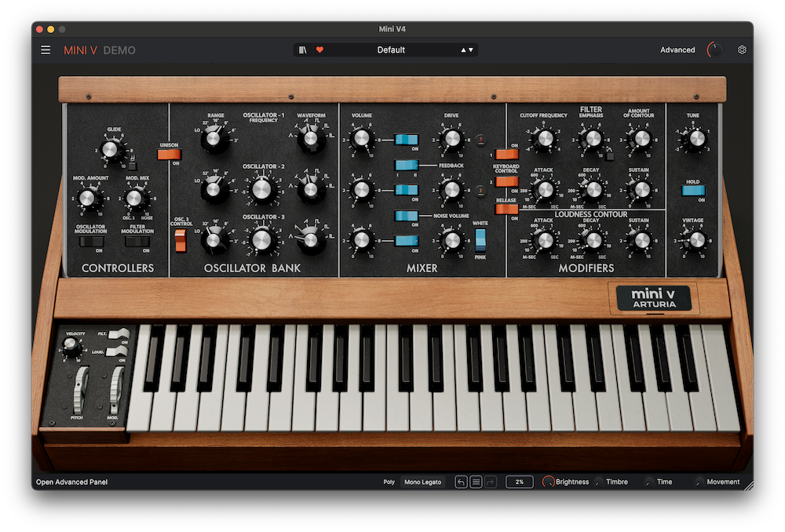Screen dimensions: 785x532
Task: Toggle the blue Hold switch
Action: click(x=692, y=190)
